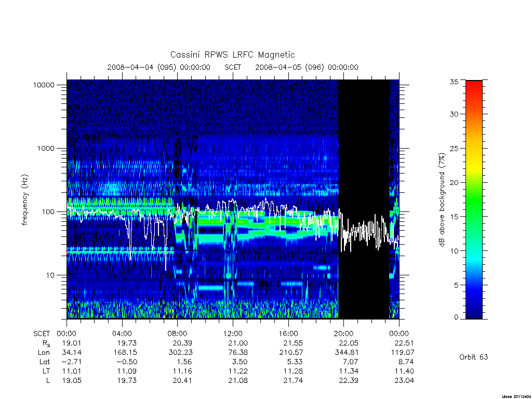This screenshot has height=399, width=532.
Task: Click 'dB above background (7%)' colorbar label
Action: pos(442,200)
